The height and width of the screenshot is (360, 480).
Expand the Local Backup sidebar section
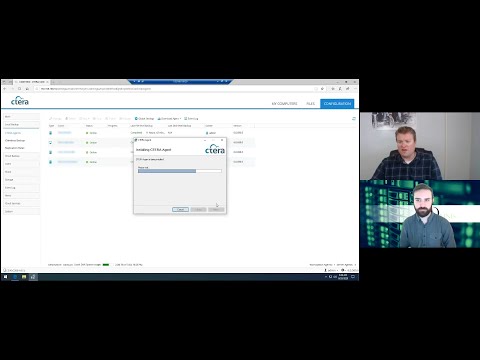point(21,124)
